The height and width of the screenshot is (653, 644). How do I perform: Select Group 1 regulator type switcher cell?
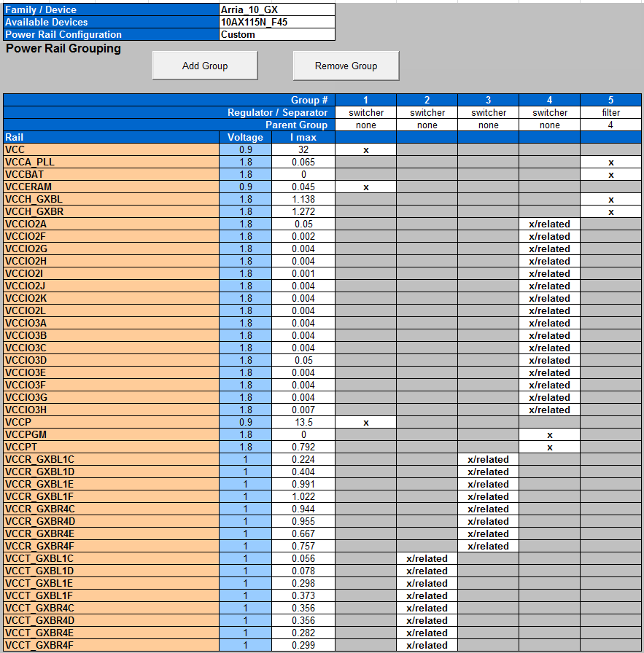pyautogui.click(x=365, y=112)
